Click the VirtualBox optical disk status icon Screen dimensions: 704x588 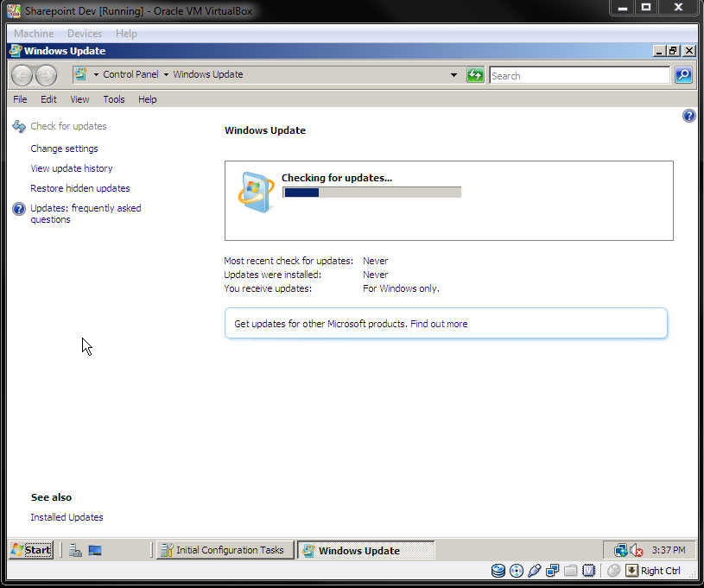(x=517, y=571)
